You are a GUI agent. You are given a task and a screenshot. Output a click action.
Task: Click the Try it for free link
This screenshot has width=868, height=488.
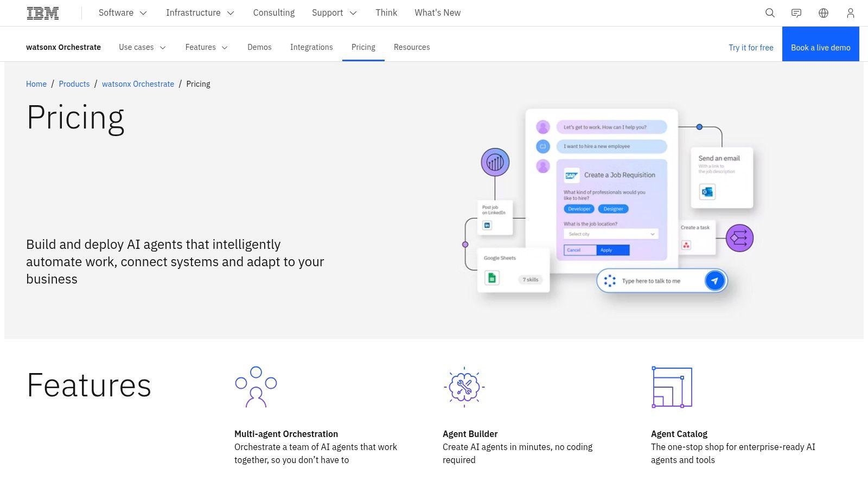[751, 48]
